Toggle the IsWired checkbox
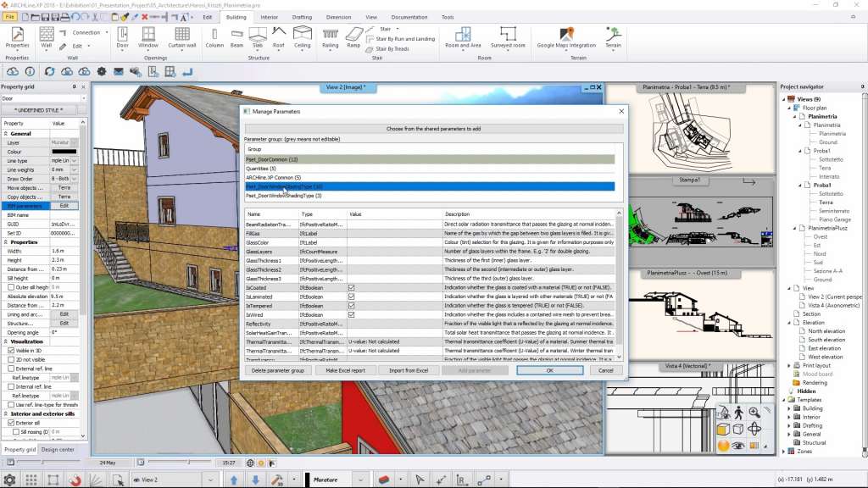Image resolution: width=868 pixels, height=488 pixels. click(351, 315)
